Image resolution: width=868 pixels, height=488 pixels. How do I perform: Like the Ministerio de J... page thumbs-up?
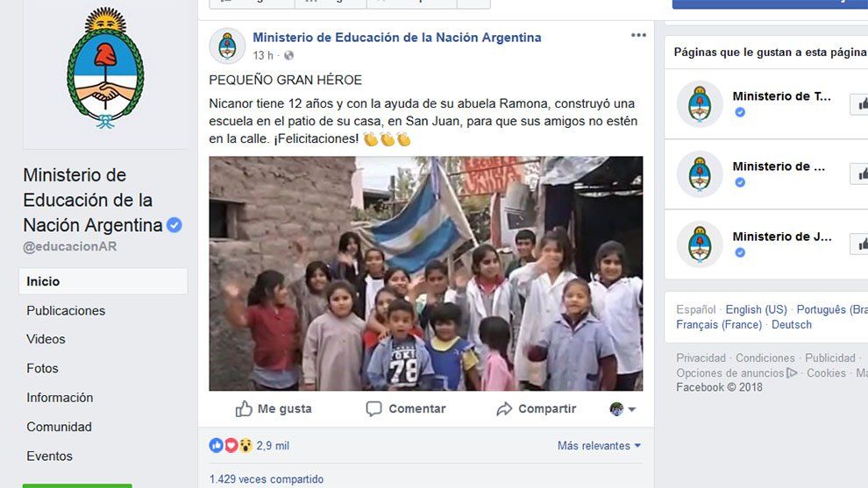click(x=860, y=244)
